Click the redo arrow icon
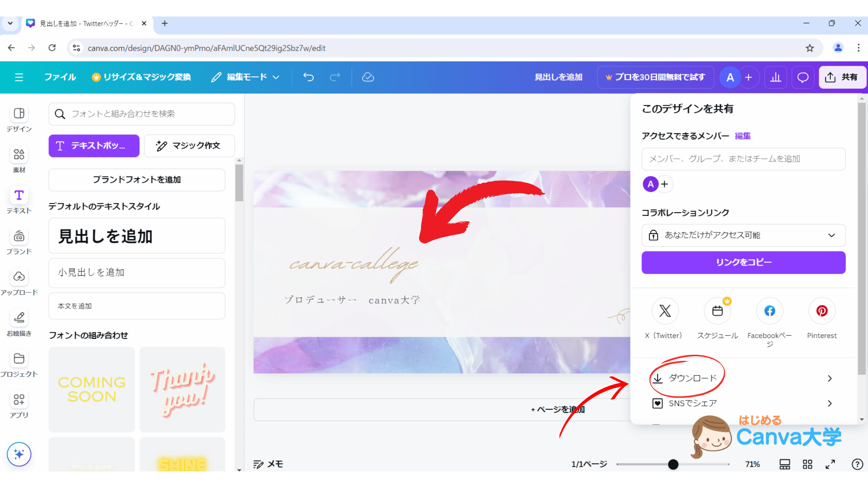 click(x=335, y=77)
